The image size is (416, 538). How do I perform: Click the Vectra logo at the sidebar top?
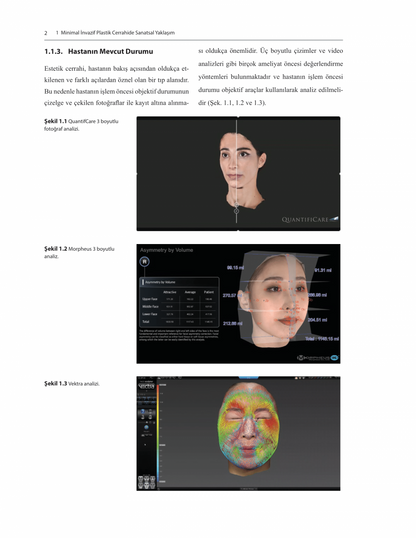147,386
